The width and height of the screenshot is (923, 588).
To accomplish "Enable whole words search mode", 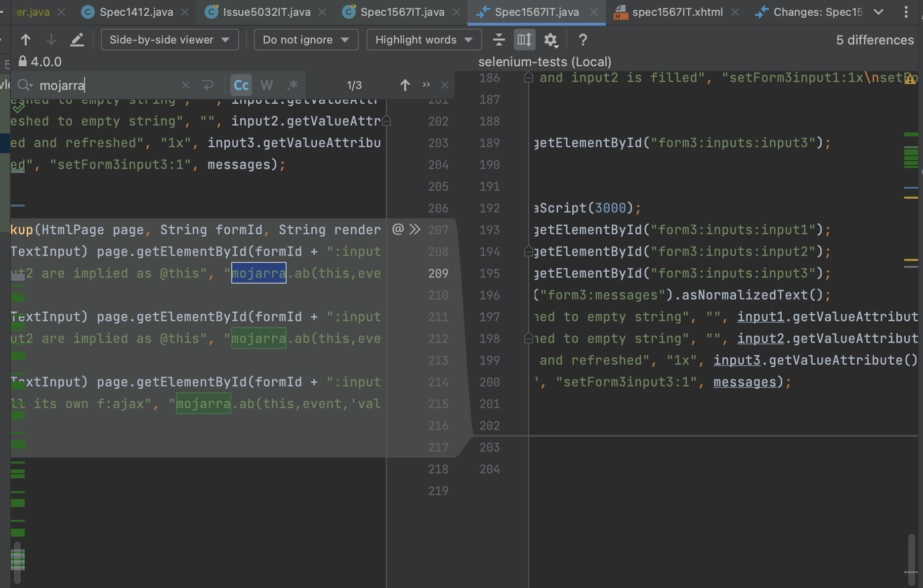I will [x=267, y=85].
